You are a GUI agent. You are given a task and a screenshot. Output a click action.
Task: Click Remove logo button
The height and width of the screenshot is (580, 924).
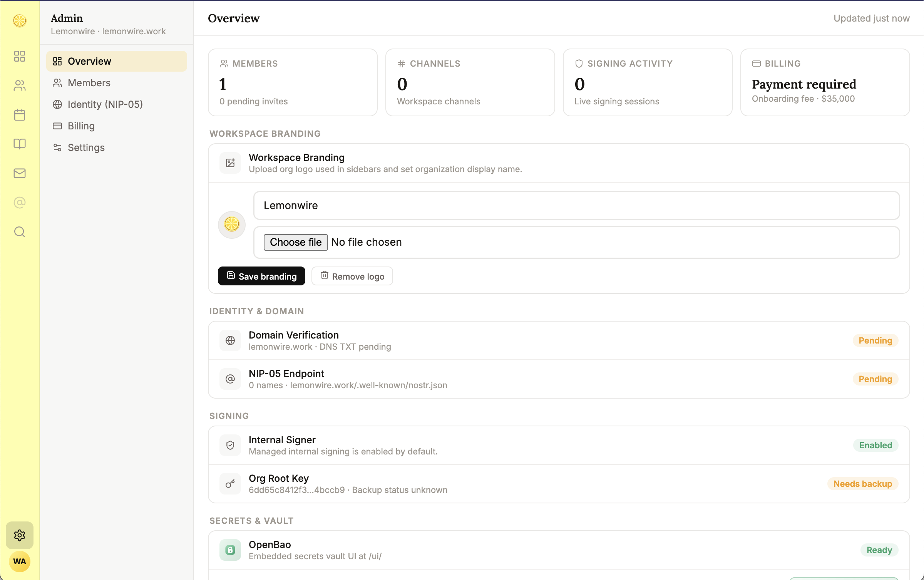click(352, 276)
